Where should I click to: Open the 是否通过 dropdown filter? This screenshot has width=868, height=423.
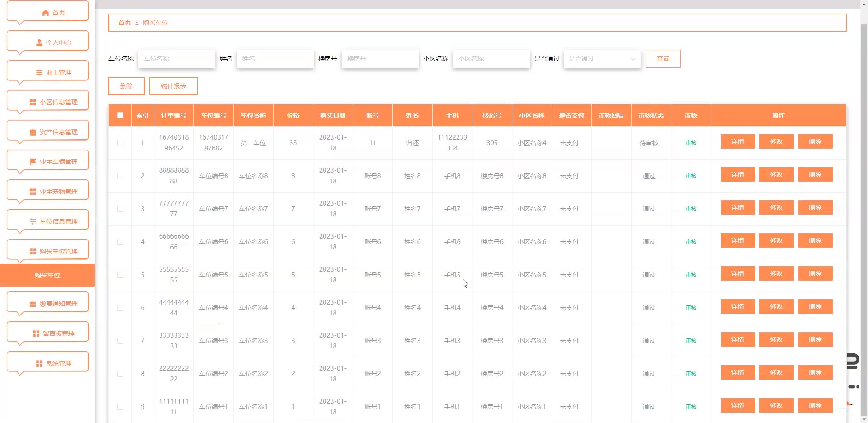pos(602,59)
